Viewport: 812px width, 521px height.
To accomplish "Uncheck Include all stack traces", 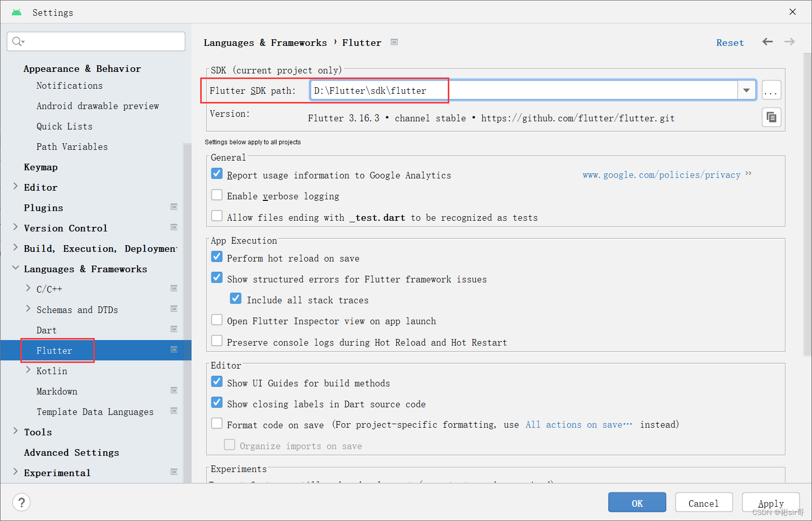I will click(236, 299).
